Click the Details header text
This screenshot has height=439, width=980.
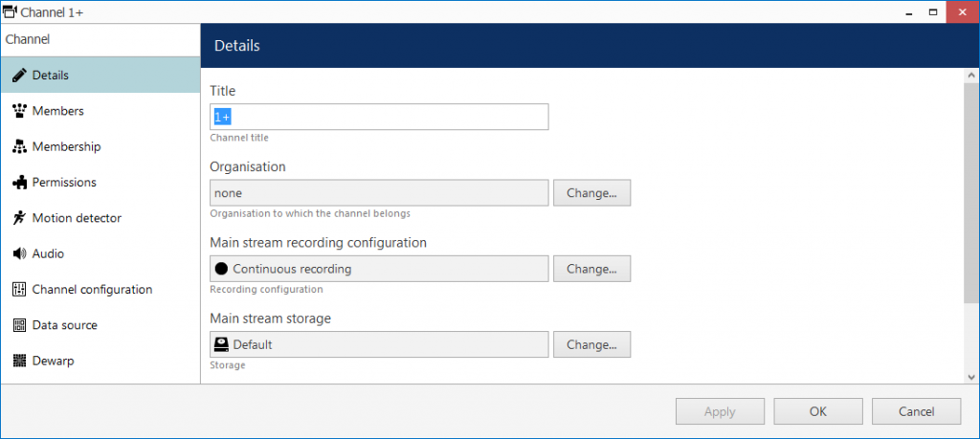tap(237, 46)
